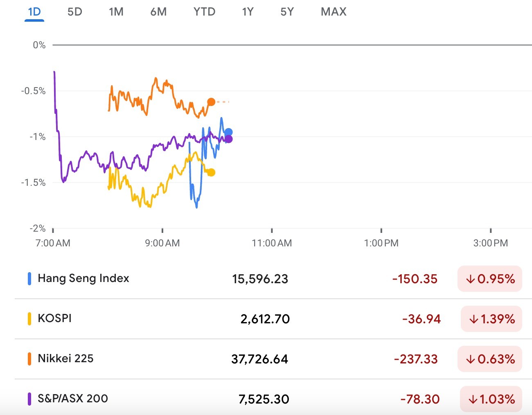Image resolution: width=532 pixels, height=415 pixels.
Task: Click the purple S&P/ASX 200 color marker
Action: point(29,399)
